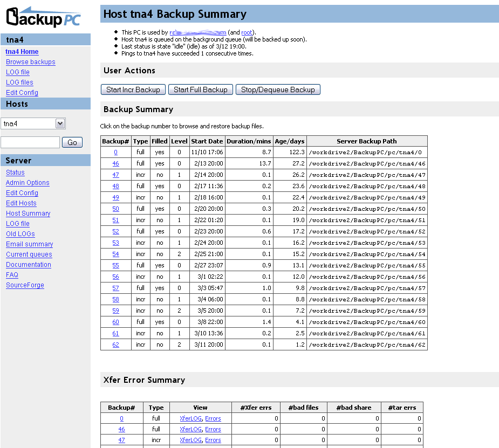Click the #Xfer errs column header
This screenshot has height=448, width=499.
click(256, 408)
